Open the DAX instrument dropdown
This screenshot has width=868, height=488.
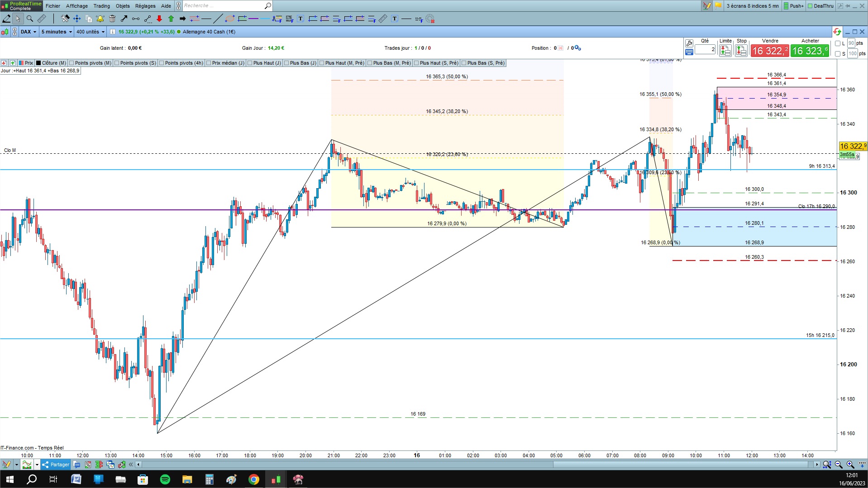point(28,32)
